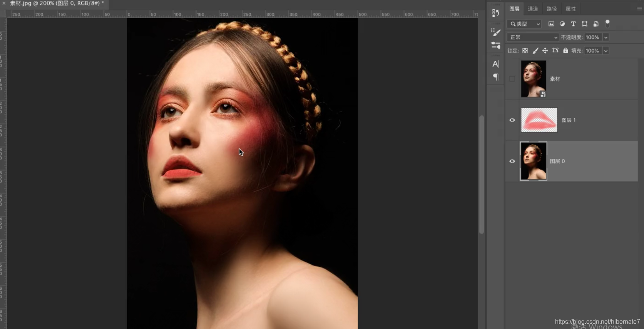Lock transparent pixels checkerboard icon

tap(525, 51)
